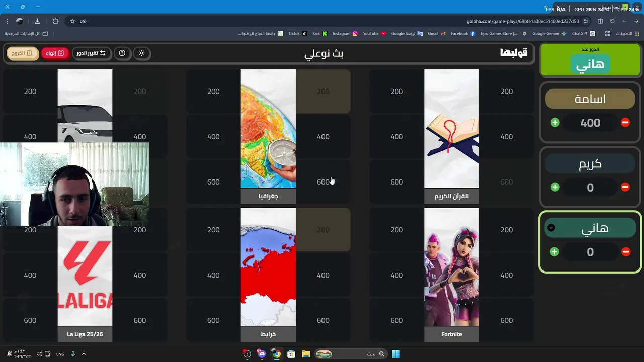Open the Google ترجمة bookmark
This screenshot has width=644, height=362.
(407, 34)
